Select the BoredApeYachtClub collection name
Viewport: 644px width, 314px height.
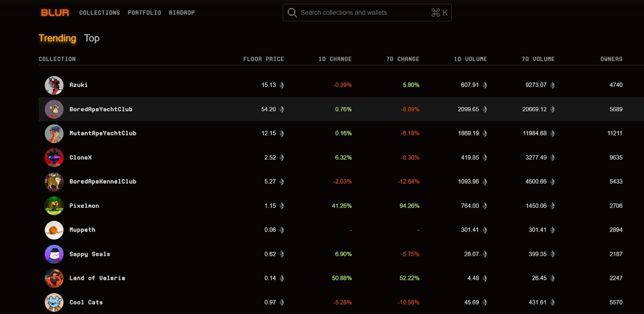(x=101, y=109)
